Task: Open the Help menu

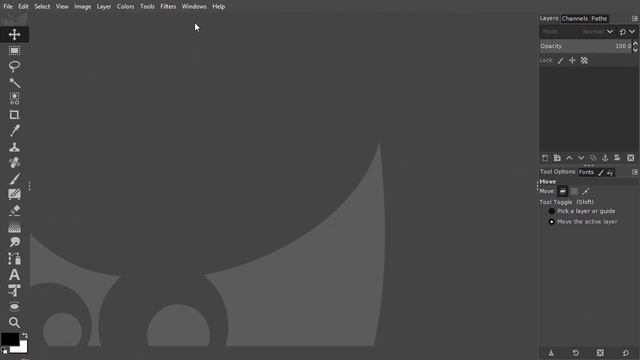Action: tap(218, 7)
